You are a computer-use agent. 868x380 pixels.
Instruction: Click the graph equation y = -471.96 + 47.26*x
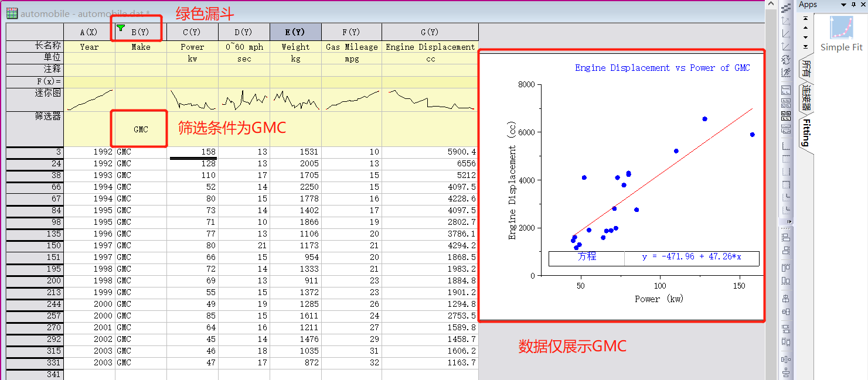(692, 256)
